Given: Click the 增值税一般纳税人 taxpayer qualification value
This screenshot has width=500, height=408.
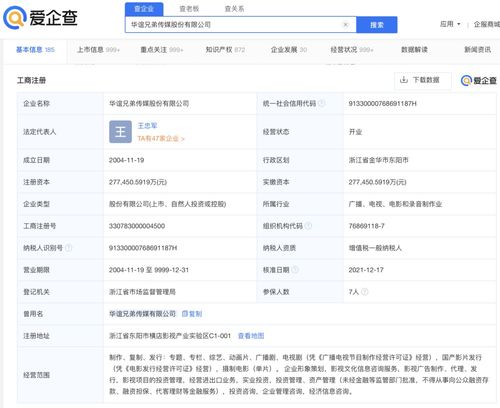Looking at the screenshot, I should 375,248.
